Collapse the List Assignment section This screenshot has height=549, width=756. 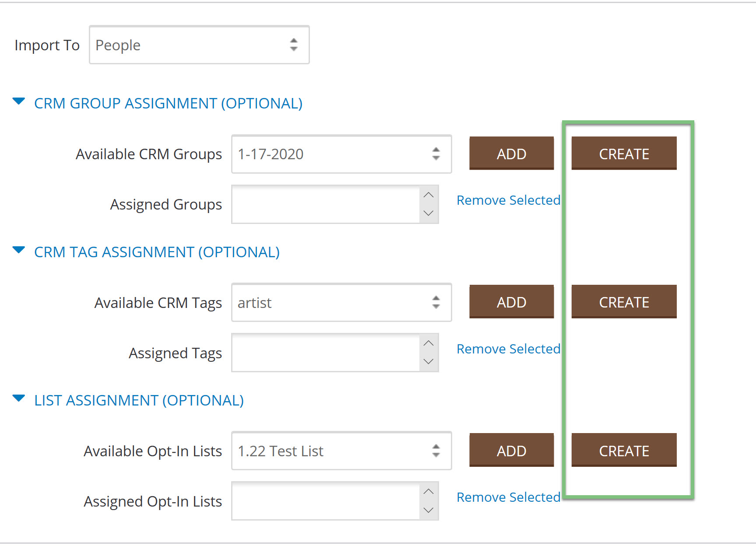click(19, 399)
